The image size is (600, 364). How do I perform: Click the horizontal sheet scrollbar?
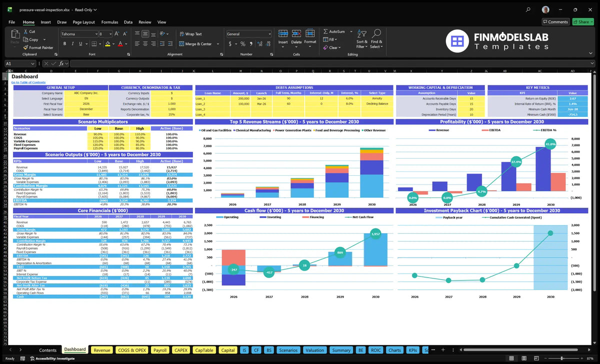click(x=520, y=350)
